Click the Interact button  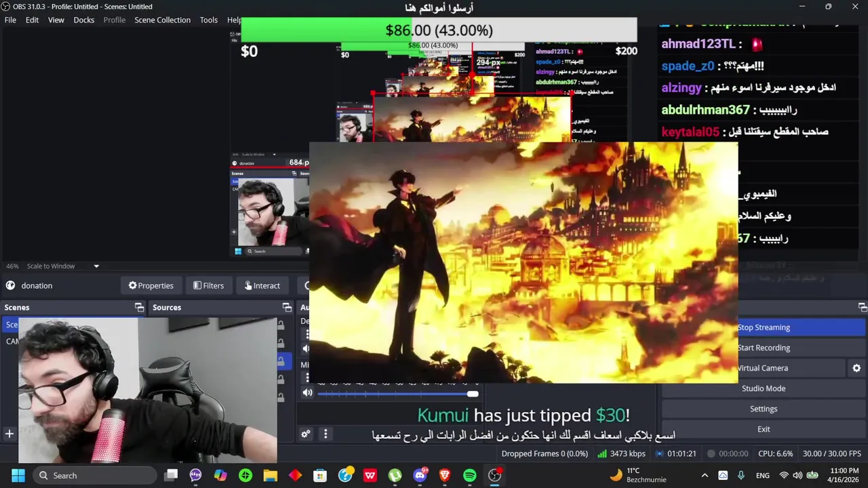(261, 285)
